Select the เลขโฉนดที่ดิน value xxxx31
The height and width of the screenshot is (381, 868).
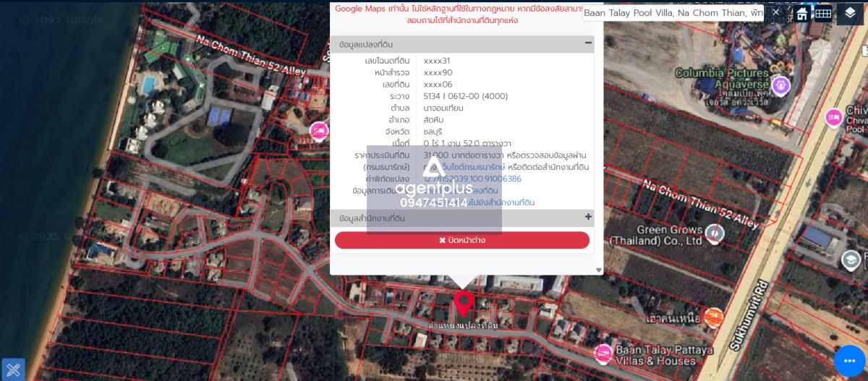tap(437, 61)
